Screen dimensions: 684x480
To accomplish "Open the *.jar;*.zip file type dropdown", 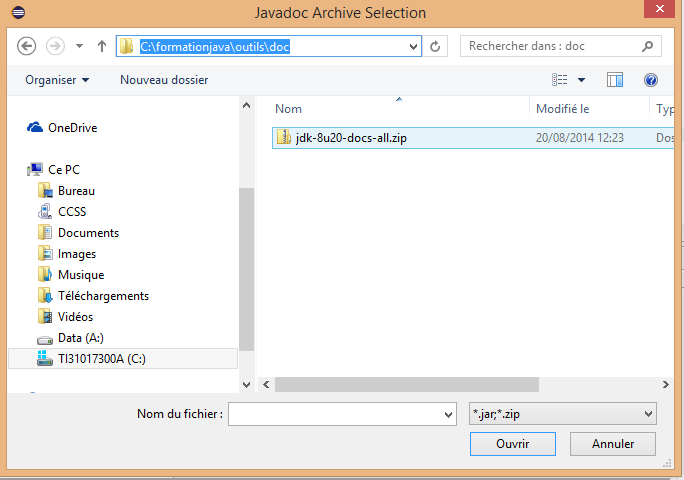I will [563, 414].
